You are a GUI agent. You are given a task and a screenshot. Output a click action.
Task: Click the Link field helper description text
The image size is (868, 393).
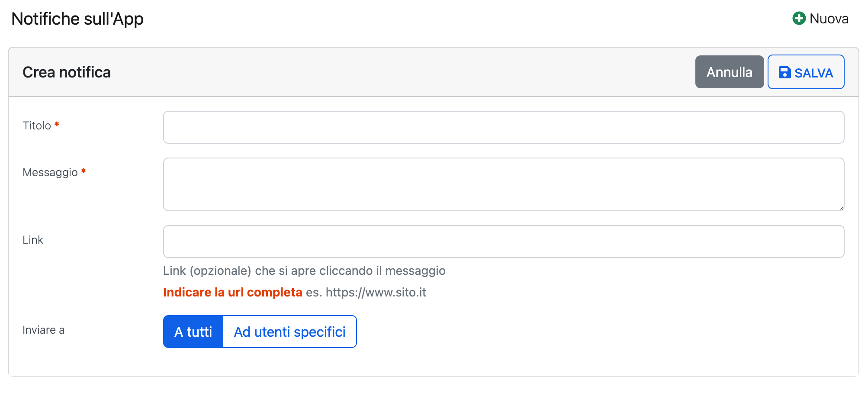(304, 271)
